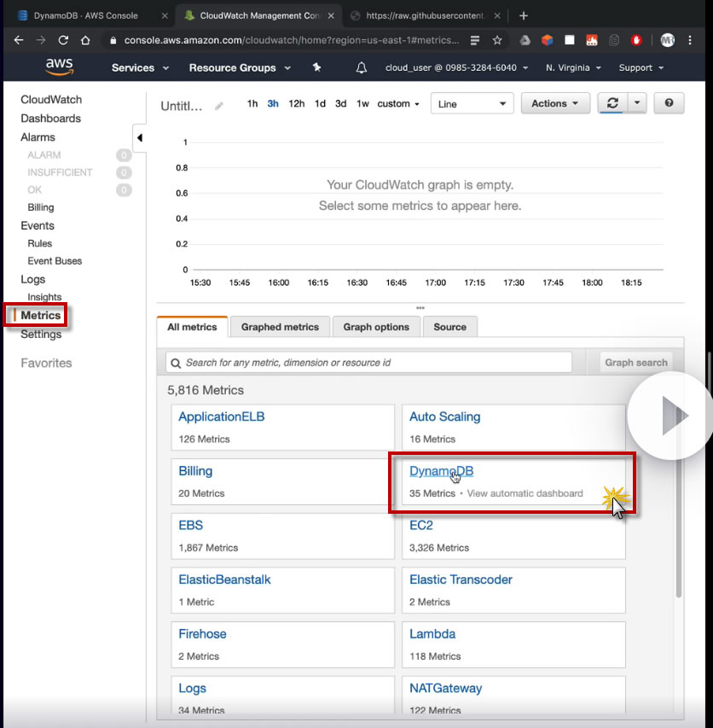Image resolution: width=713 pixels, height=728 pixels.
Task: Open the ApplicationELB metrics namespace
Action: 221,416
